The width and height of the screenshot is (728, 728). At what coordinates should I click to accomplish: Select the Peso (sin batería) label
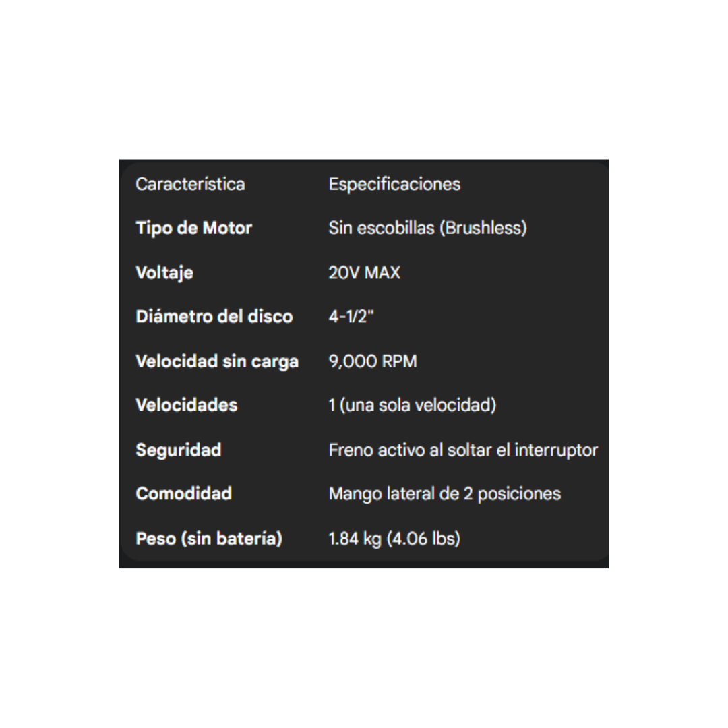[209, 539]
